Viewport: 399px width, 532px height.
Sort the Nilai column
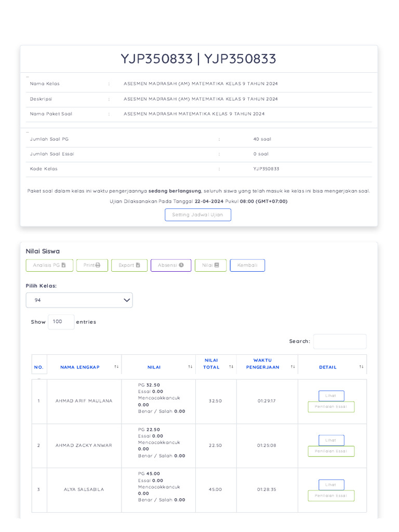click(x=190, y=367)
